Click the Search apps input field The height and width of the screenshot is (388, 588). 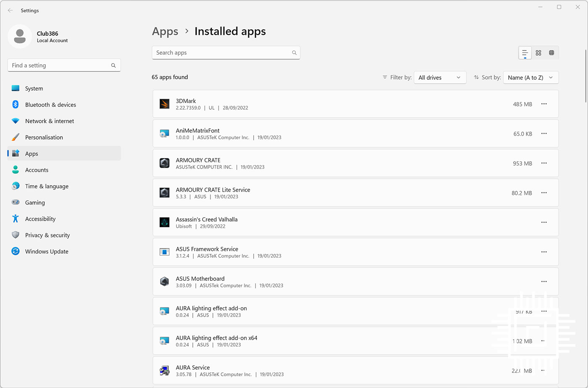click(226, 53)
